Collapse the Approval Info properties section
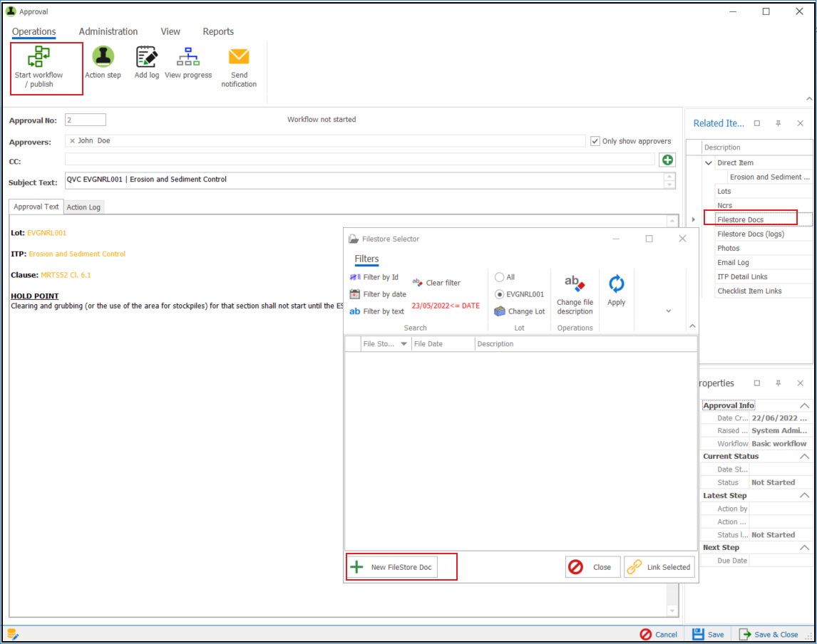The height and width of the screenshot is (644, 817). coord(804,405)
